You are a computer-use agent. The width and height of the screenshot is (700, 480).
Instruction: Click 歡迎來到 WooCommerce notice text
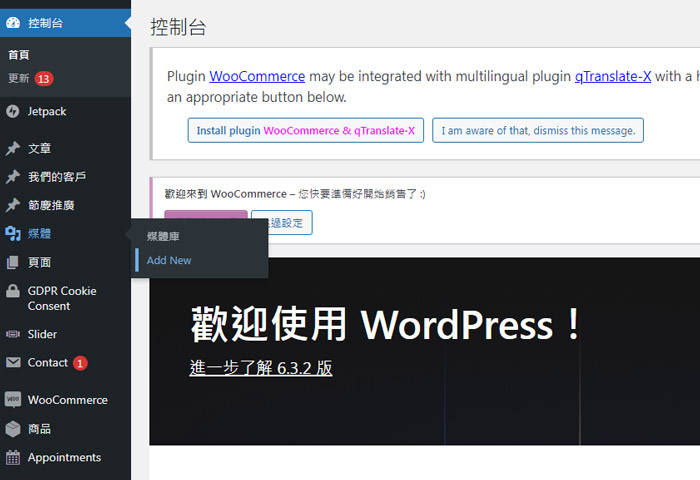pos(295,194)
